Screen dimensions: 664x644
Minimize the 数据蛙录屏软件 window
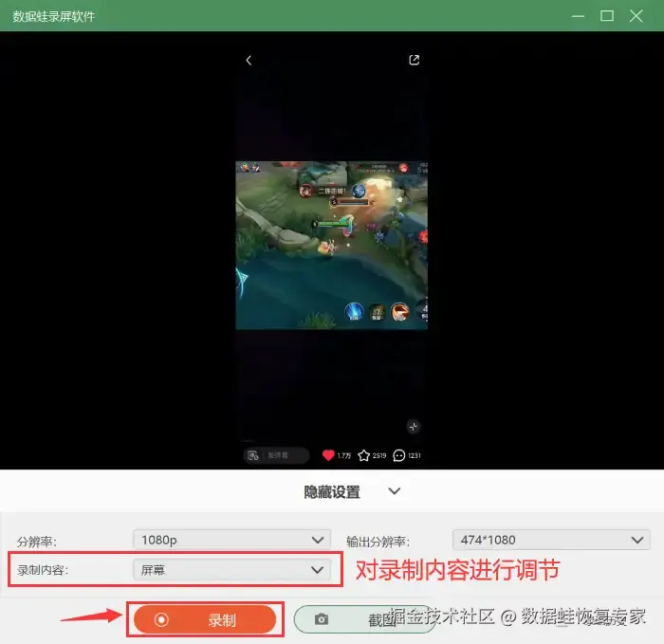point(578,16)
